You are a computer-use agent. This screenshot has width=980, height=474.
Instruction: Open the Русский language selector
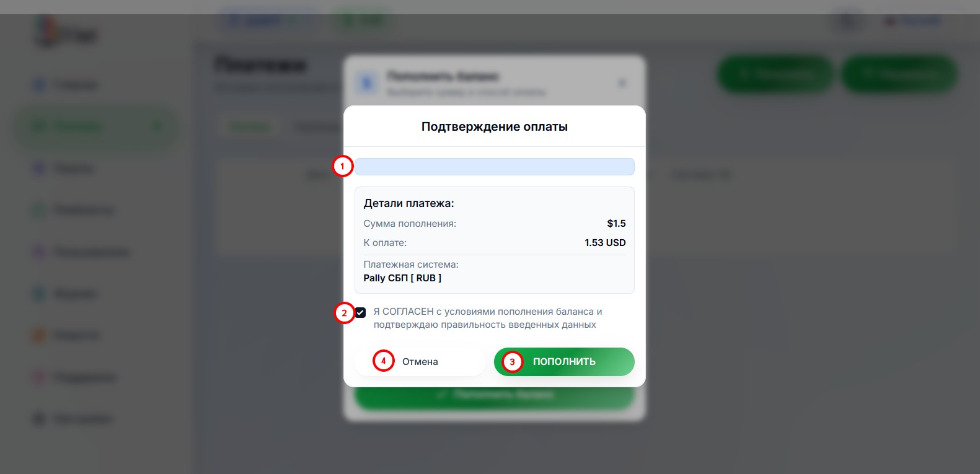coord(912,20)
